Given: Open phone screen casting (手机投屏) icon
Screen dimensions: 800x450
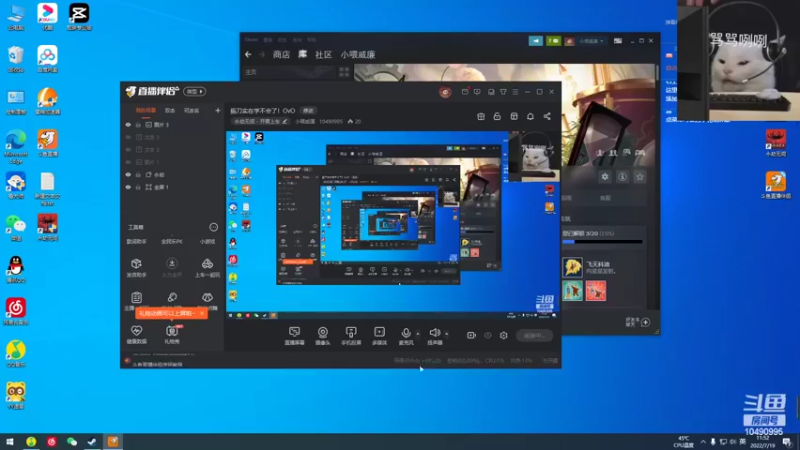Looking at the screenshot, I should pos(351,335).
